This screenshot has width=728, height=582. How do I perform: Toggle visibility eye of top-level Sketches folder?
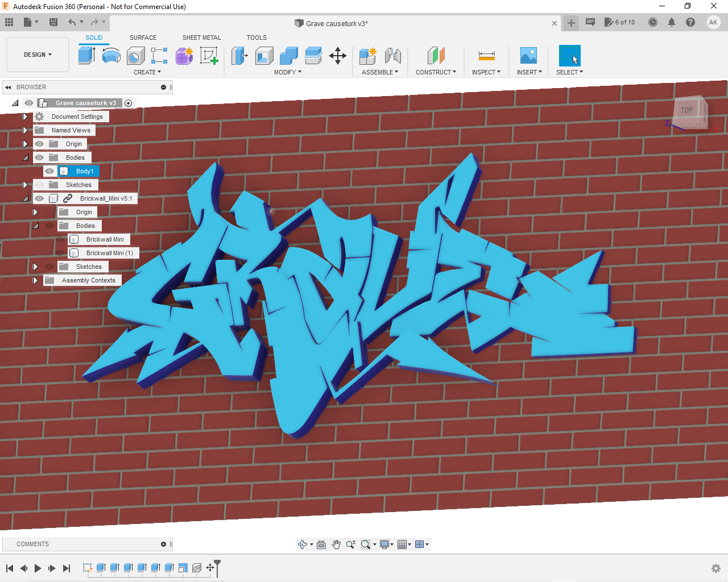point(39,185)
